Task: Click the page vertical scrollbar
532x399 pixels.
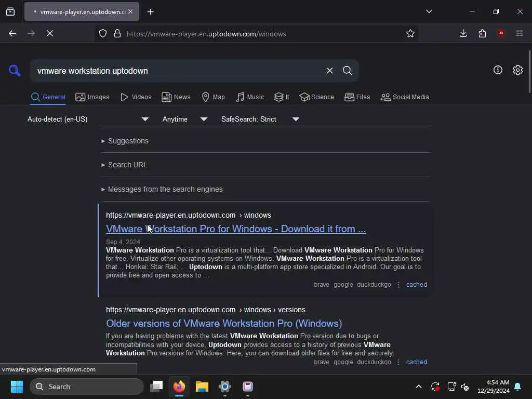Action: click(529, 71)
